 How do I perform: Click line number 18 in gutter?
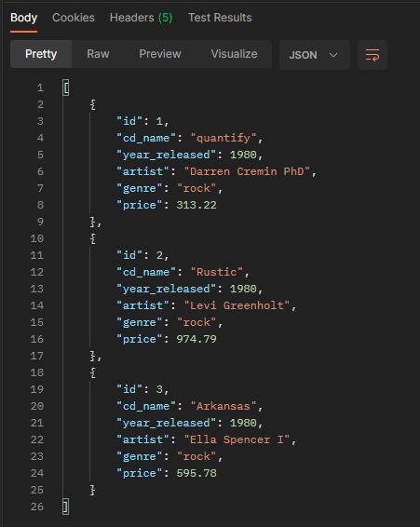[x=37, y=372]
